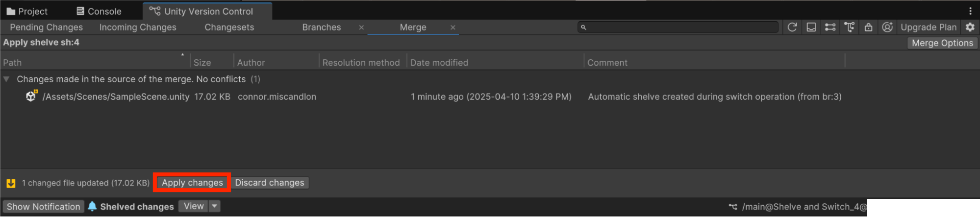
Task: Switch to the Pending Changes tab
Action: [46, 27]
